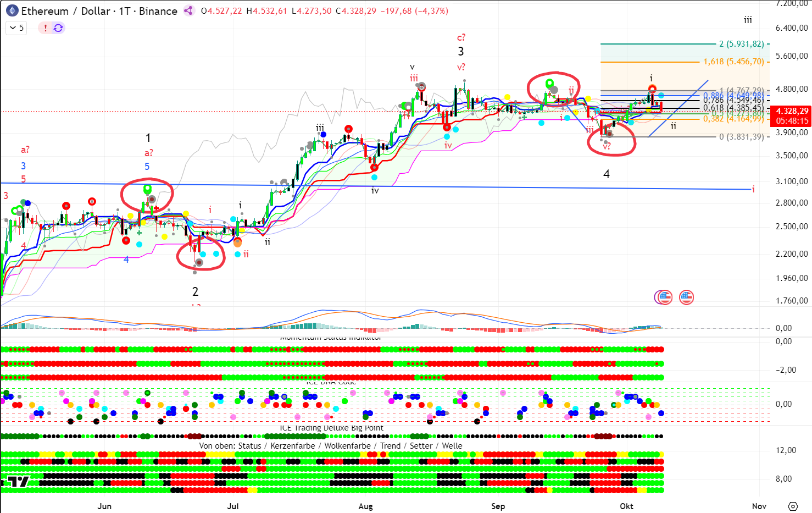Screen dimensions: 812x513
Task: Click the purple refresh arrows icon
Action: 58,27
